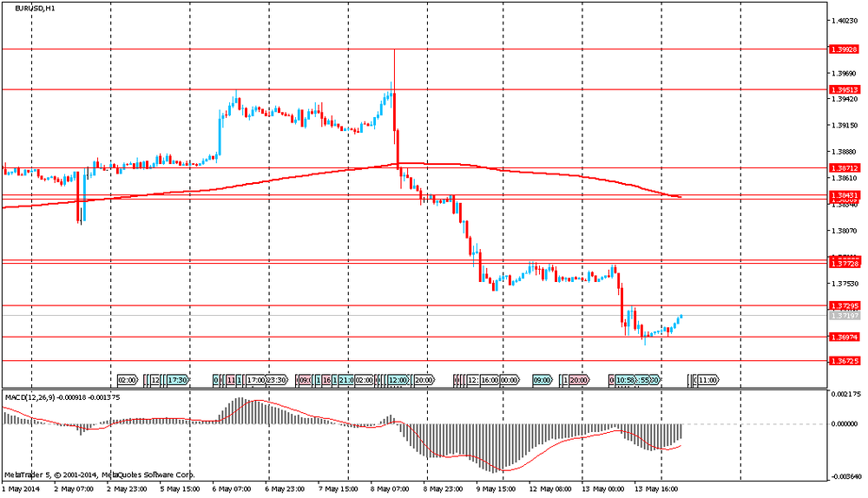Click the blue 09:00 event flag
This screenshot has width=868, height=498.
point(542,380)
